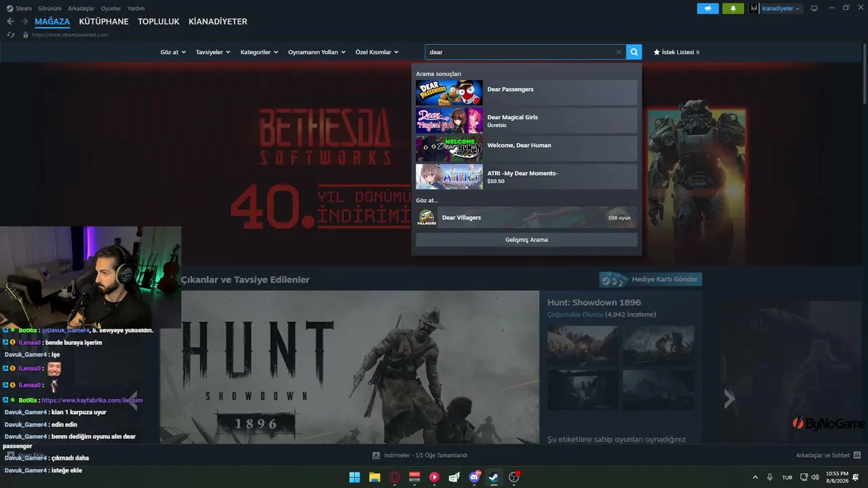Expand the Göz at dropdown
The image size is (868, 488).
(173, 52)
